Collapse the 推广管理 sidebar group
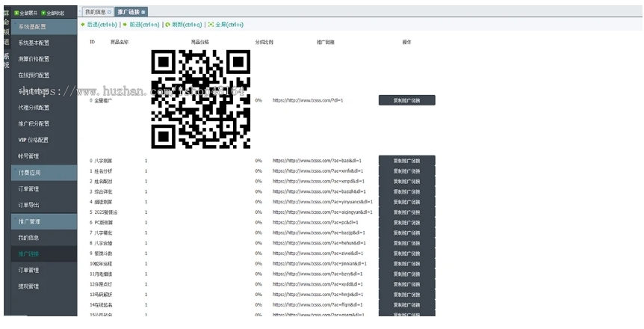Image resolution: width=644 pixels, height=329 pixels. [44, 221]
